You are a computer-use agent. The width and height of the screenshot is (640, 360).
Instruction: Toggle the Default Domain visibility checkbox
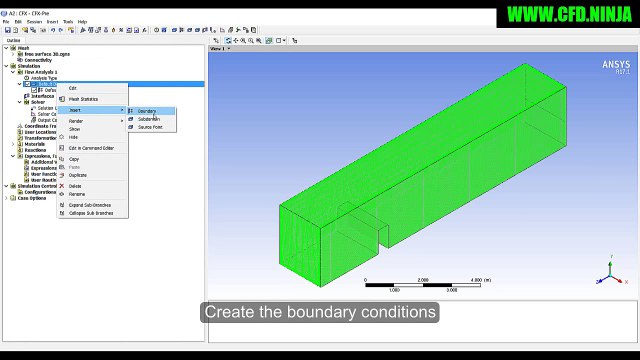pyautogui.click(x=27, y=84)
